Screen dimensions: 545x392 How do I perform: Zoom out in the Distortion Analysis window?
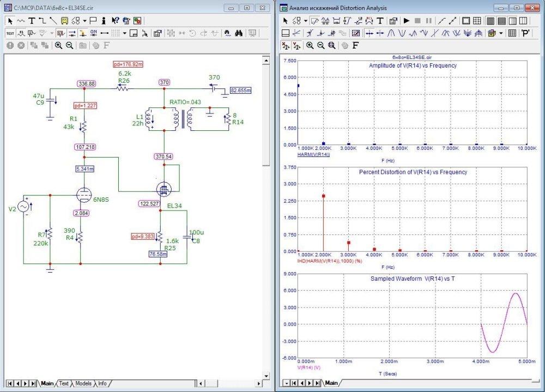320,46
